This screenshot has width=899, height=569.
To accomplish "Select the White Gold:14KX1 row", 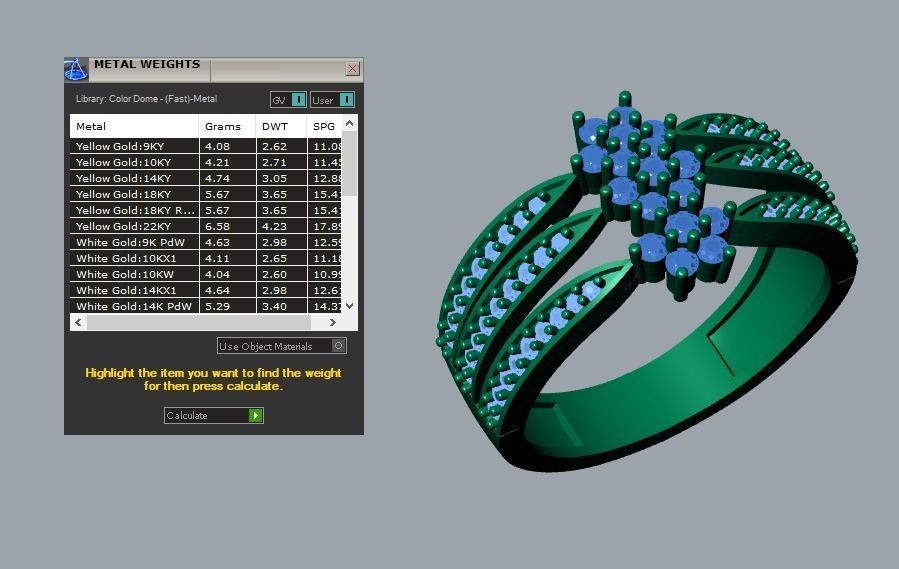I will 206,291.
